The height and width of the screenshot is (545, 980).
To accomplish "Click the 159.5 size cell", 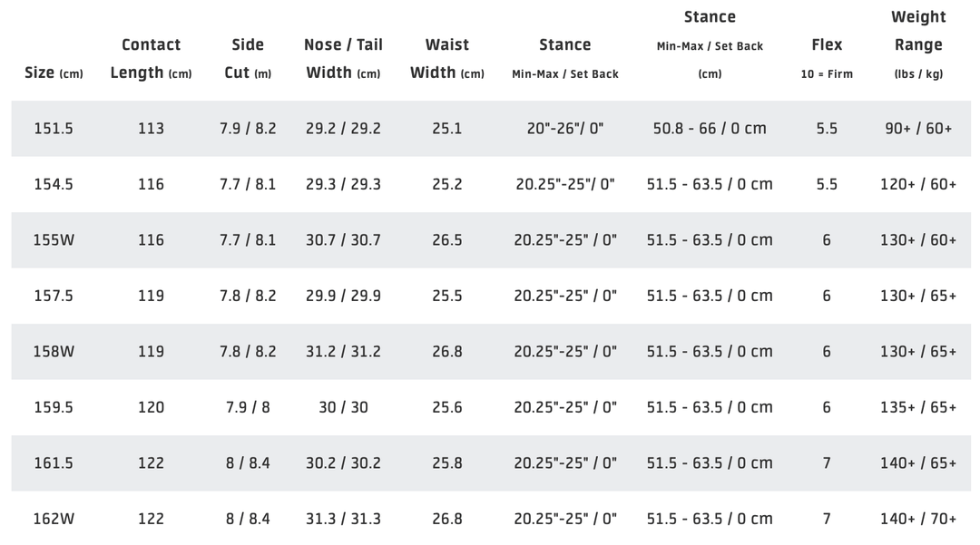I will coord(54,407).
